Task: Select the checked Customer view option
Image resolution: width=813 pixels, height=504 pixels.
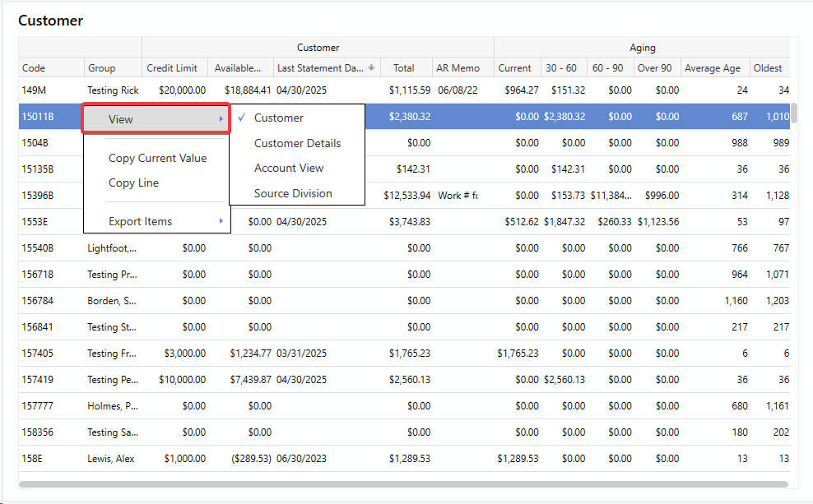Action: tap(278, 118)
